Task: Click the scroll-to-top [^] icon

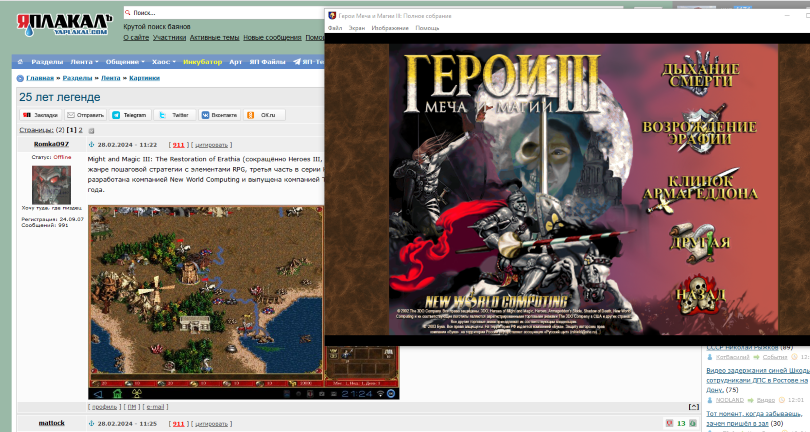Action: pos(694,407)
